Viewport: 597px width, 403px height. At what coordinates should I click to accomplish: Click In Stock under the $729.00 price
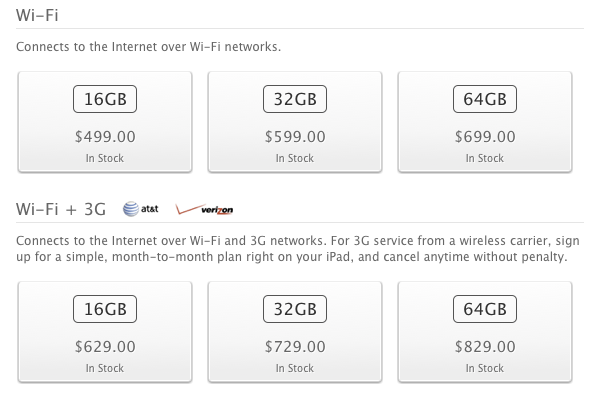click(295, 368)
